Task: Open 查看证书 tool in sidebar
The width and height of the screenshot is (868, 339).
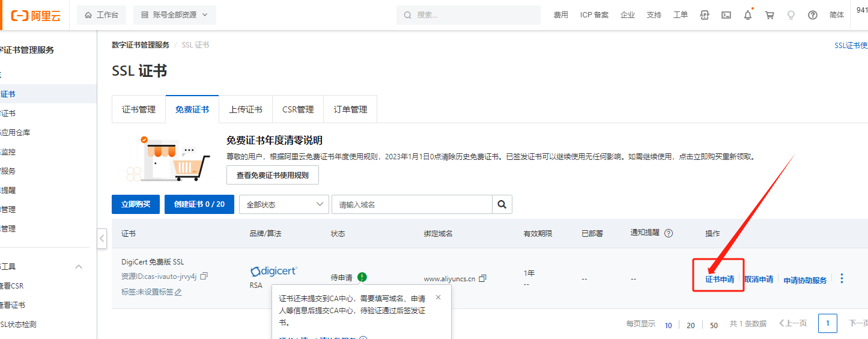Action: pyautogui.click(x=12, y=305)
